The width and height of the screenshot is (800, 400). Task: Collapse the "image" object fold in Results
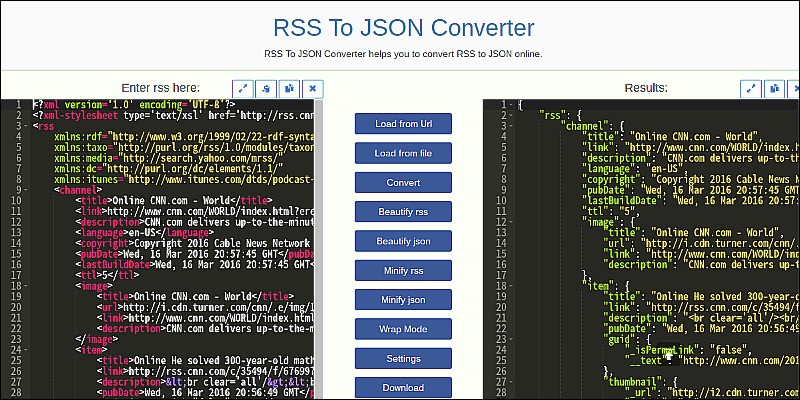511,222
